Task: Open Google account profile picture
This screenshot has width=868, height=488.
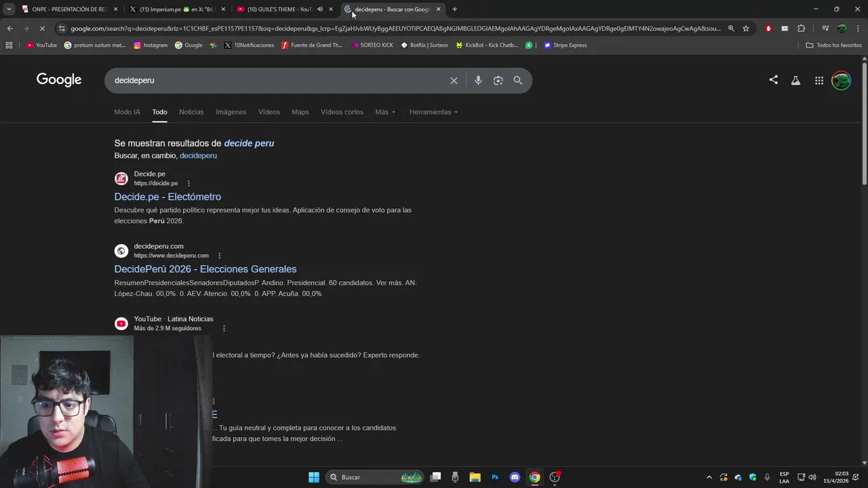Action: pyautogui.click(x=841, y=81)
